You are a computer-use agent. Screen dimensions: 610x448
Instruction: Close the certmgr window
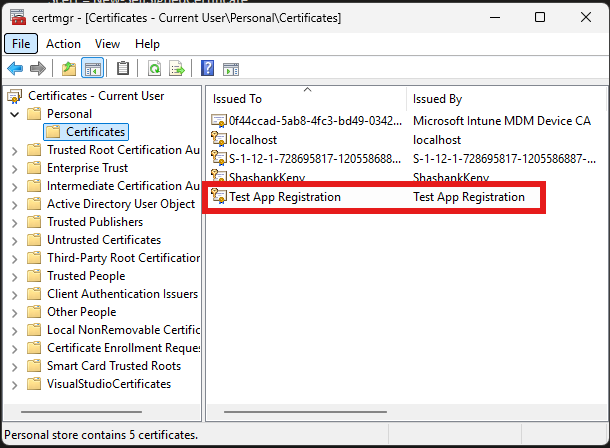(x=585, y=18)
